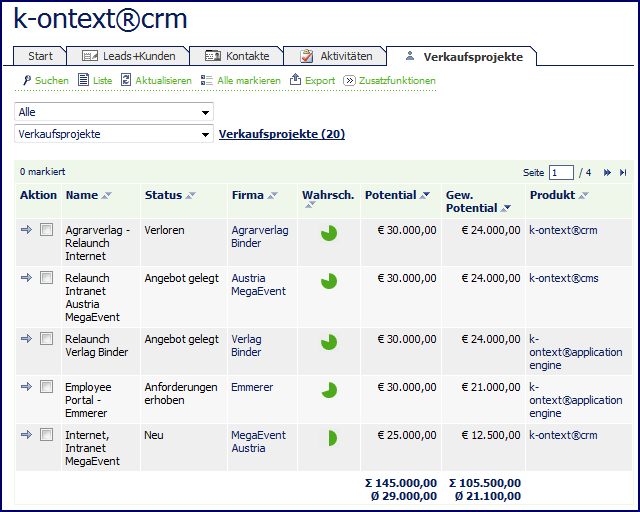The image size is (640, 512).
Task: Click action arrow for Internet, Intranet MegaEvent
Action: click(x=27, y=434)
